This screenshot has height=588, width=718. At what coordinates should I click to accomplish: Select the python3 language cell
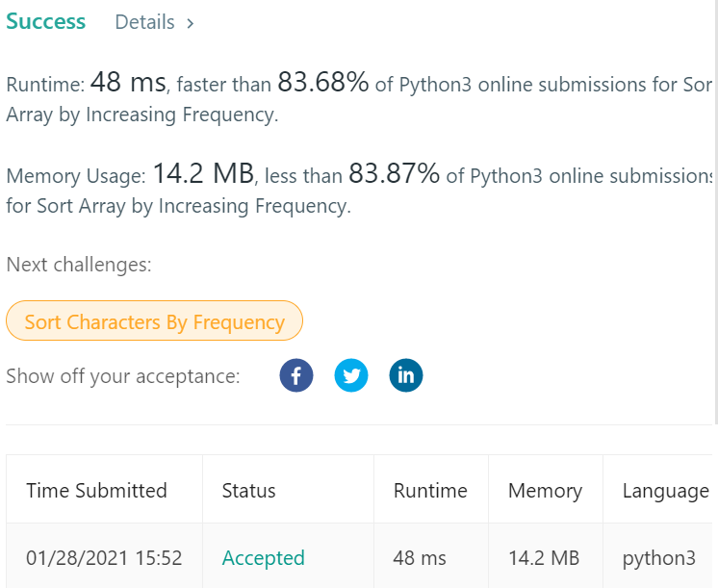click(658, 558)
